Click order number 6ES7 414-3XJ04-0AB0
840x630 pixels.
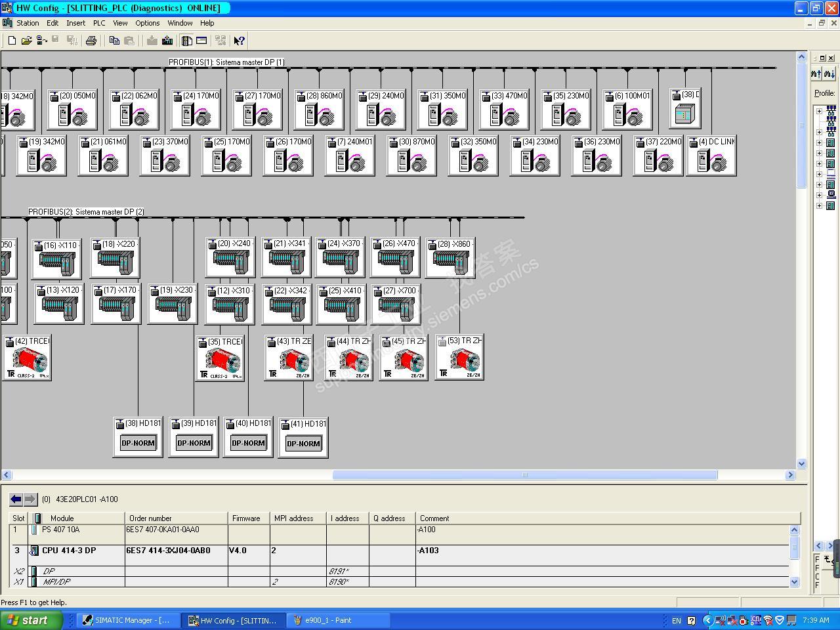[168, 551]
